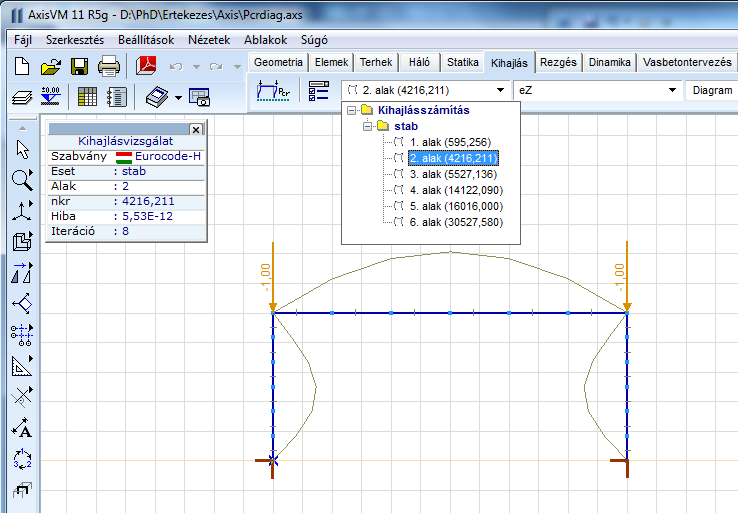Switch to the Terhek tab
The image size is (738, 513).
[376, 62]
